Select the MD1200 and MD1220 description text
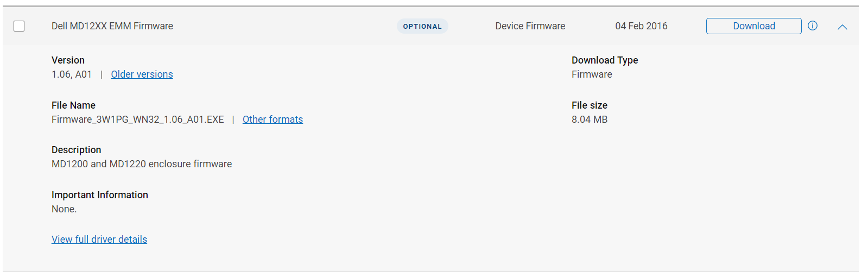 142,164
